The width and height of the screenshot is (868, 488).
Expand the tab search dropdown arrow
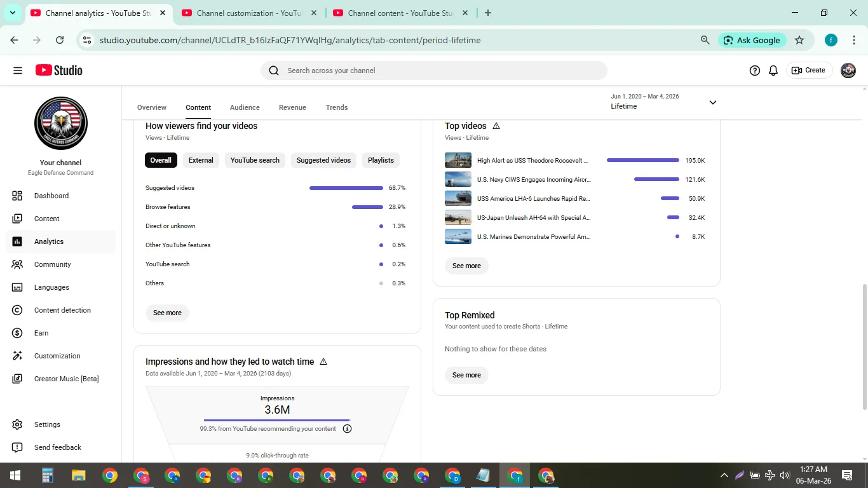pyautogui.click(x=12, y=13)
